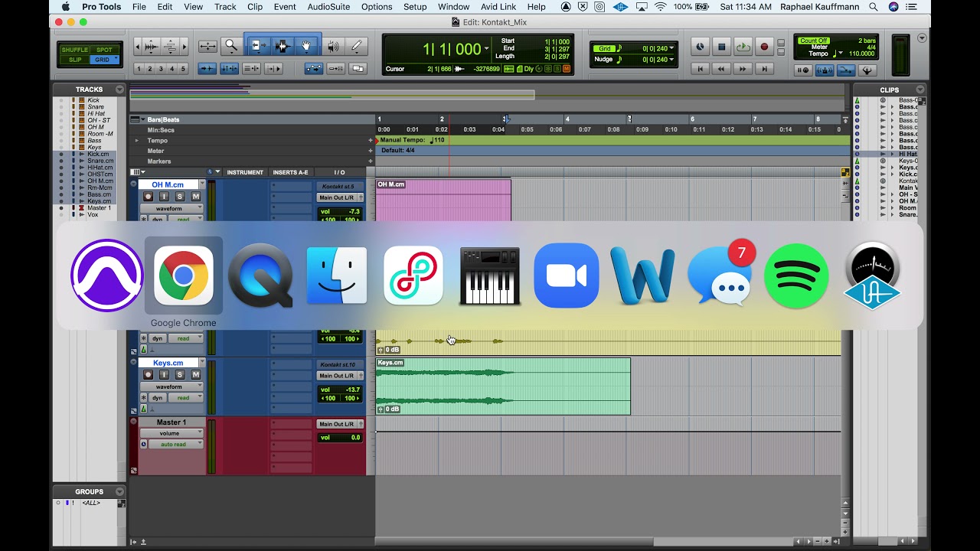The image size is (980, 551).
Task: Select the Zoomer magnifying glass tool
Action: pos(231,47)
